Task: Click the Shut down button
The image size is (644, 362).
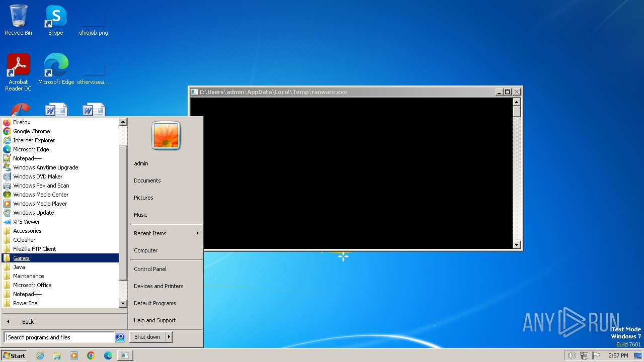Action: (x=147, y=337)
